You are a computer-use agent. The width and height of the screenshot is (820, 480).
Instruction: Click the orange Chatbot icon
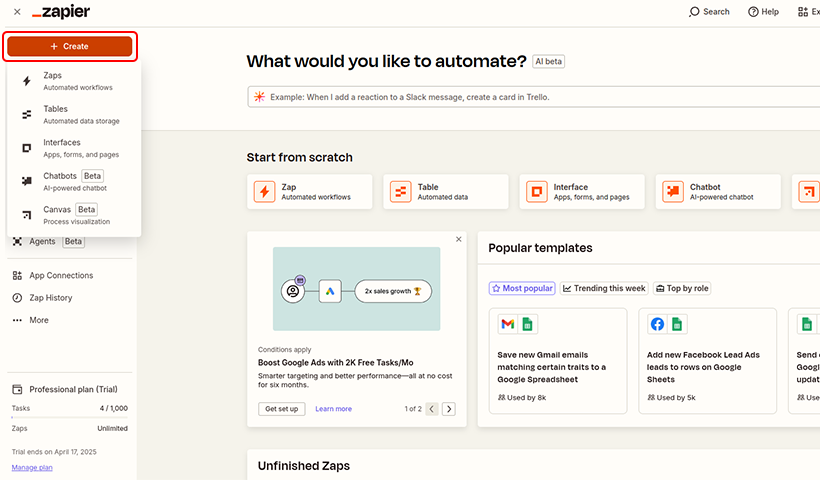[673, 192]
